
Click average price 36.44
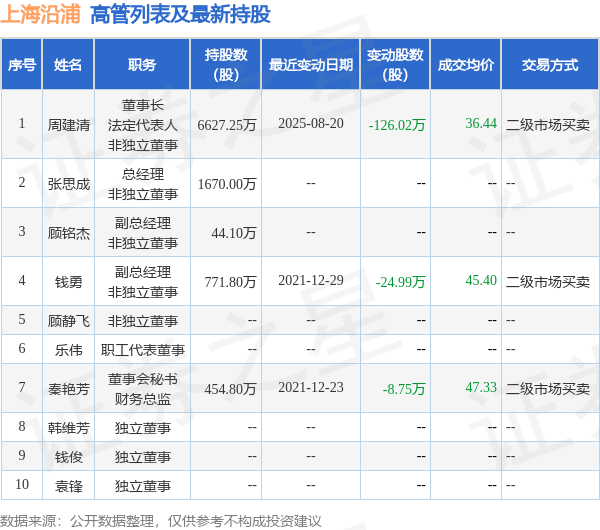click(481, 123)
